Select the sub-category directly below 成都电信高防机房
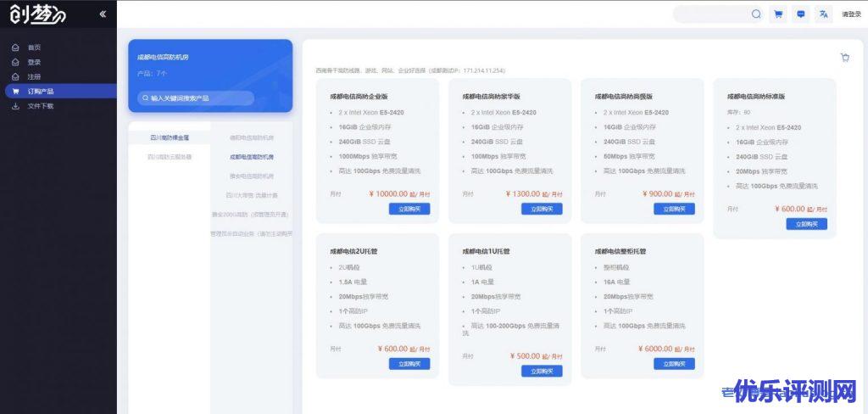Image resolution: width=868 pixels, height=414 pixels. pyautogui.click(x=252, y=176)
